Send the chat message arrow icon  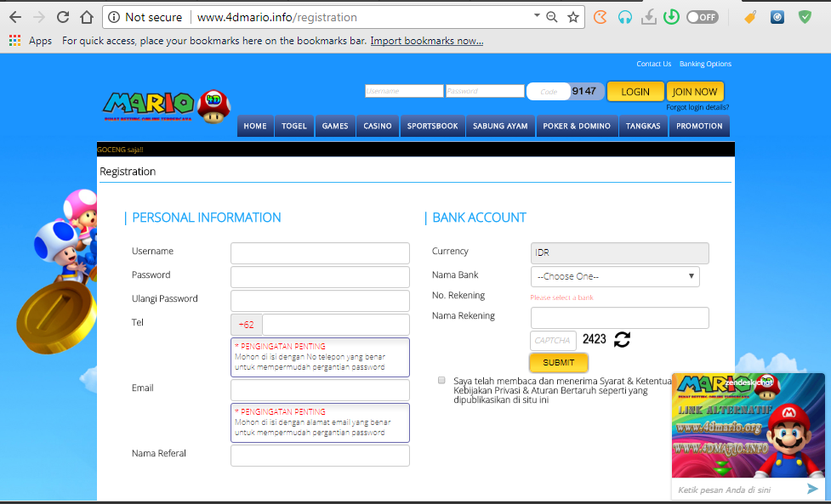click(812, 489)
